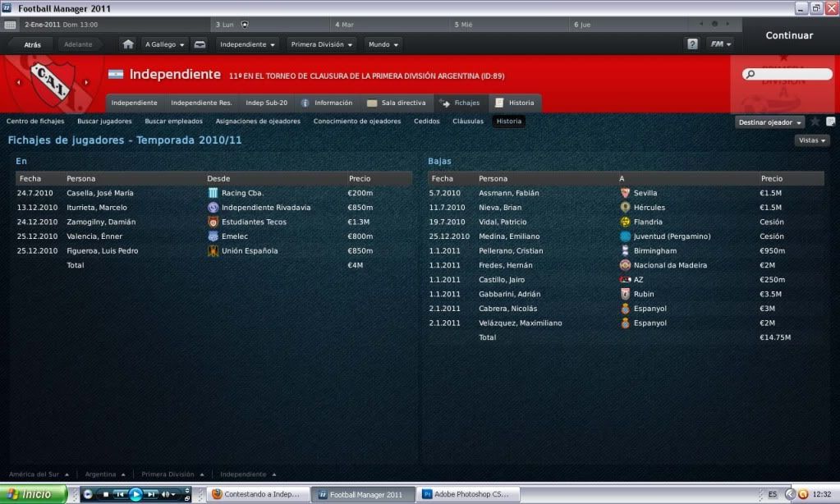Expand the Argentina breadcrumb

(x=105, y=474)
